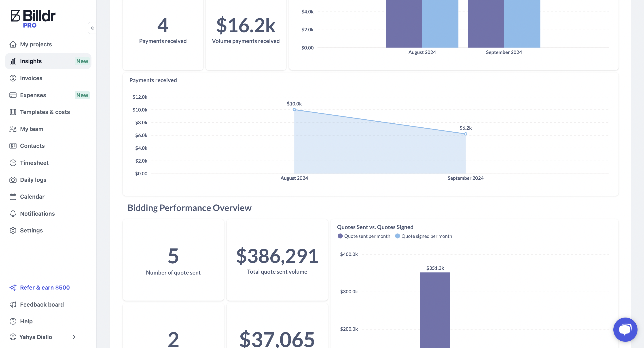Open the Feedback board link
The width and height of the screenshot is (644, 348).
[42, 304]
